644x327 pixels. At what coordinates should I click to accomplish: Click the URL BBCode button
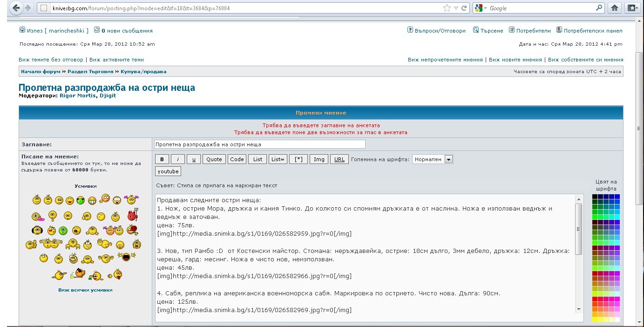(x=339, y=159)
